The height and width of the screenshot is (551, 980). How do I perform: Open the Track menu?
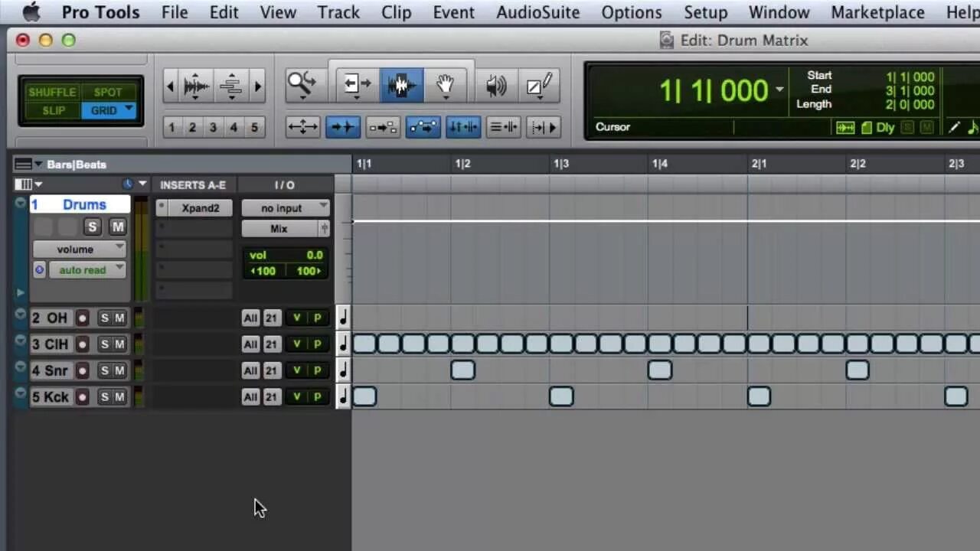coord(338,12)
